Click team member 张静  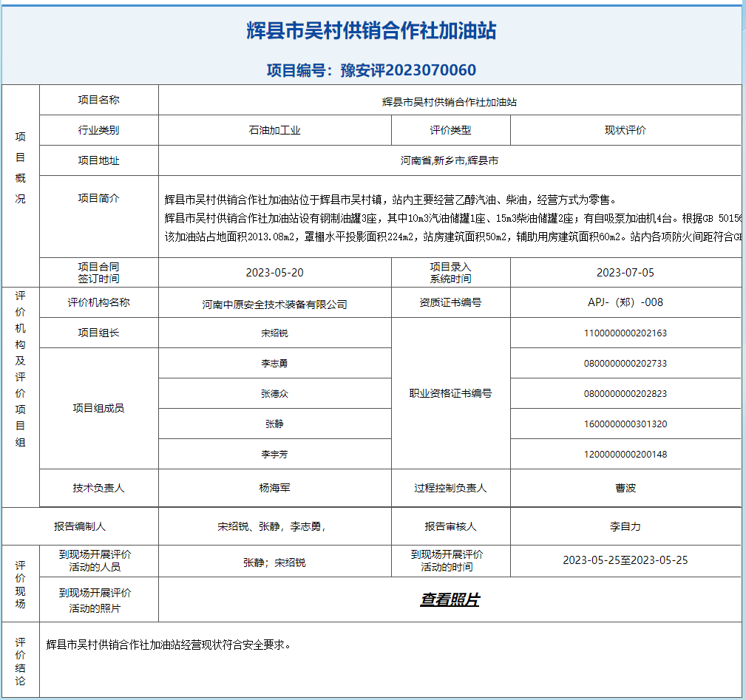click(274, 424)
